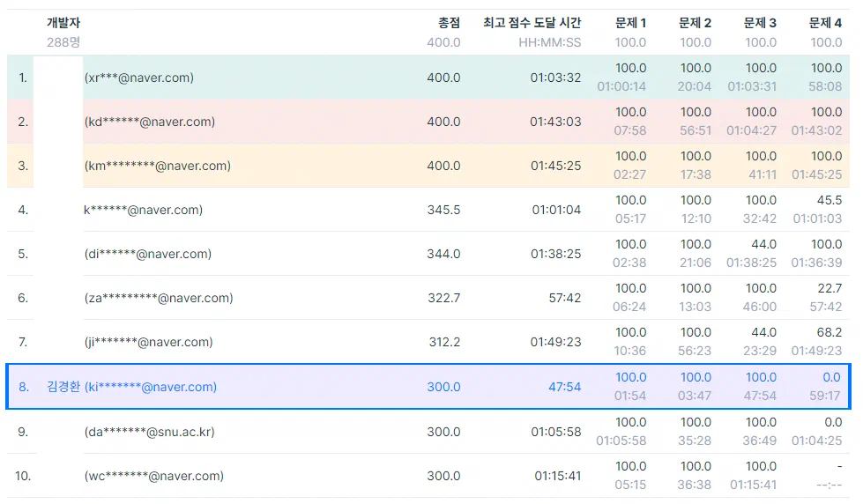The height and width of the screenshot is (504, 863).
Task: Click the 68.2 score in 문제 4
Action: [830, 332]
